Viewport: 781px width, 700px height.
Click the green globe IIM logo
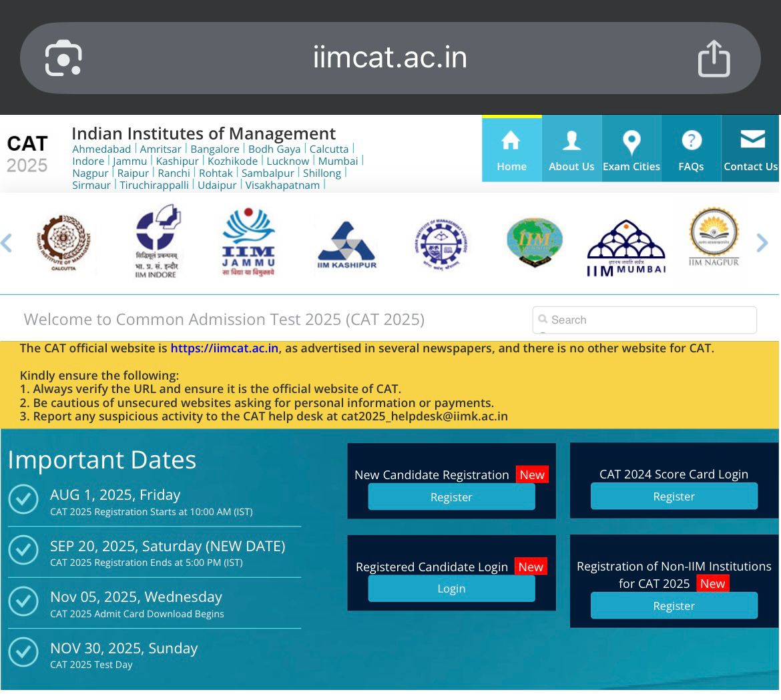pos(535,242)
